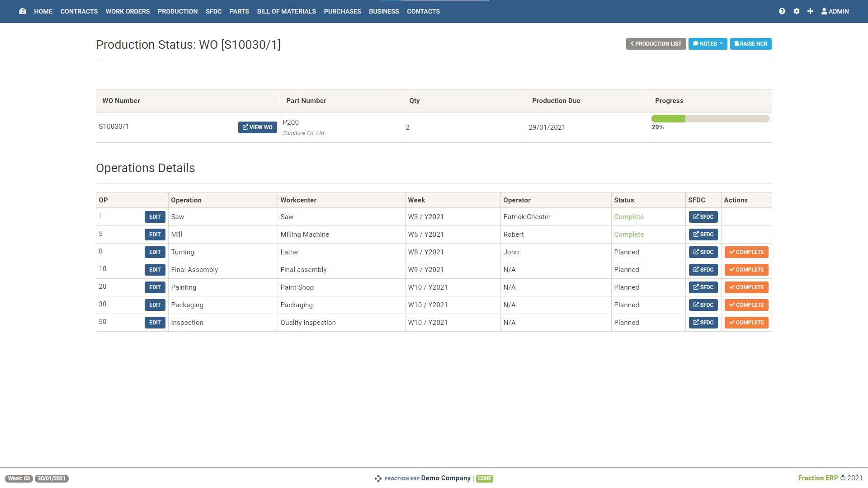The width and height of the screenshot is (868, 488).
Task: Open the Admin user menu
Action: tap(835, 11)
